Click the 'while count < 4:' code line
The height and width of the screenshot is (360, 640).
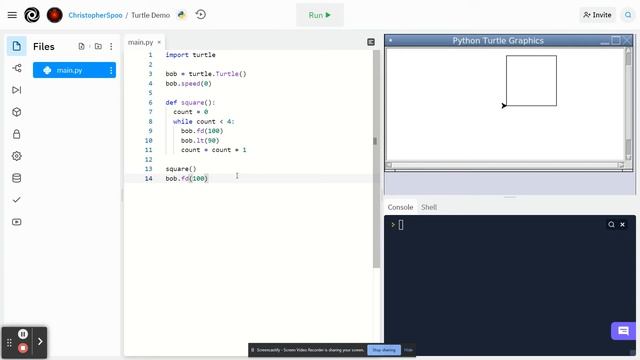(x=204, y=122)
